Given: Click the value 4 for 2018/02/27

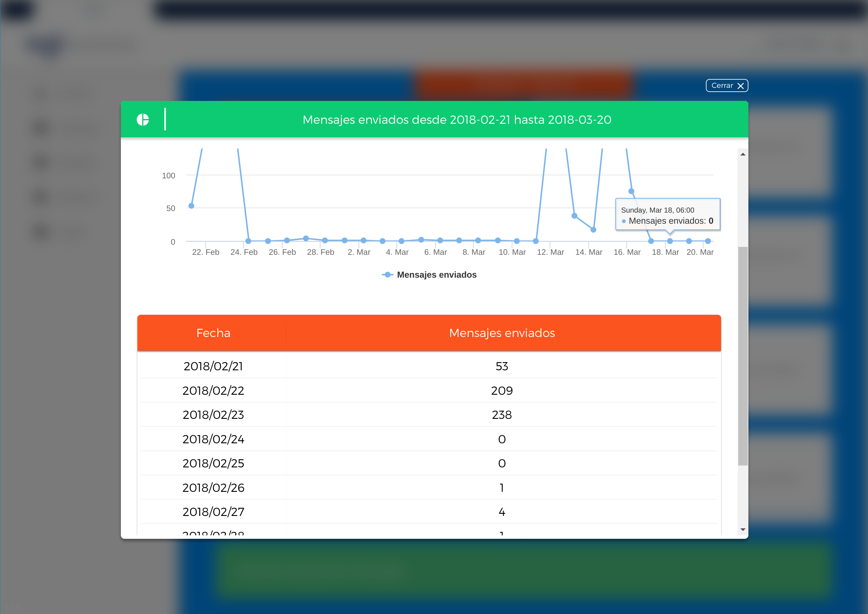Looking at the screenshot, I should [x=502, y=512].
